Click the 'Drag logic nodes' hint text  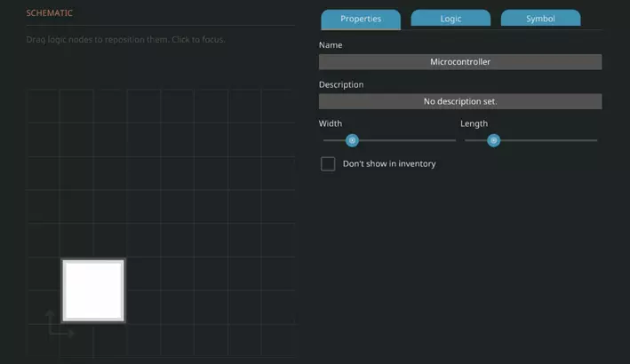coord(125,39)
